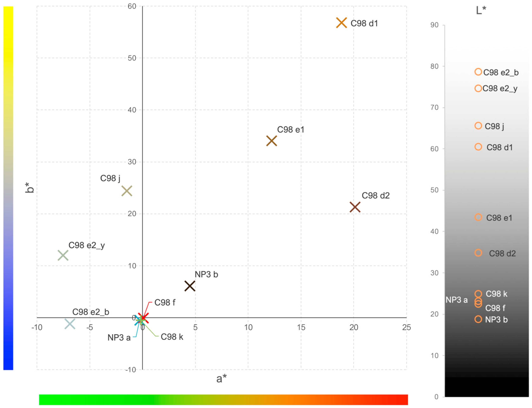Image resolution: width=532 pixels, height=408 pixels.
Task: Click the NP3 a label near origin
Action: (x=119, y=338)
